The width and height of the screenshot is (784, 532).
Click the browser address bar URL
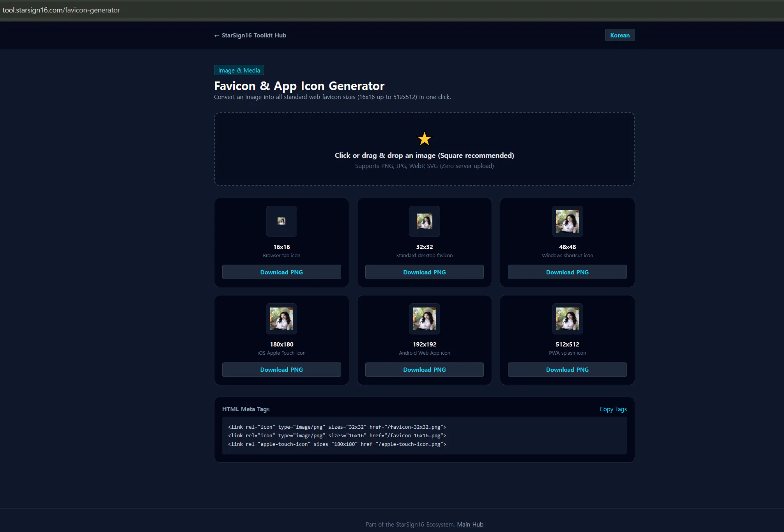point(61,10)
